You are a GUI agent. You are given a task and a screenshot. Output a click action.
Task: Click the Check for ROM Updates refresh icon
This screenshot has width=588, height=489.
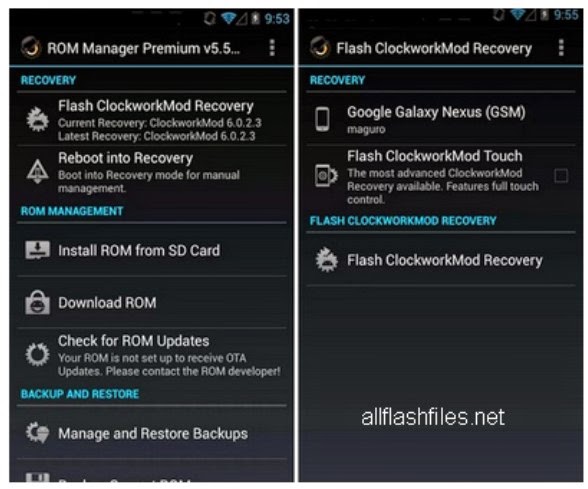[38, 354]
